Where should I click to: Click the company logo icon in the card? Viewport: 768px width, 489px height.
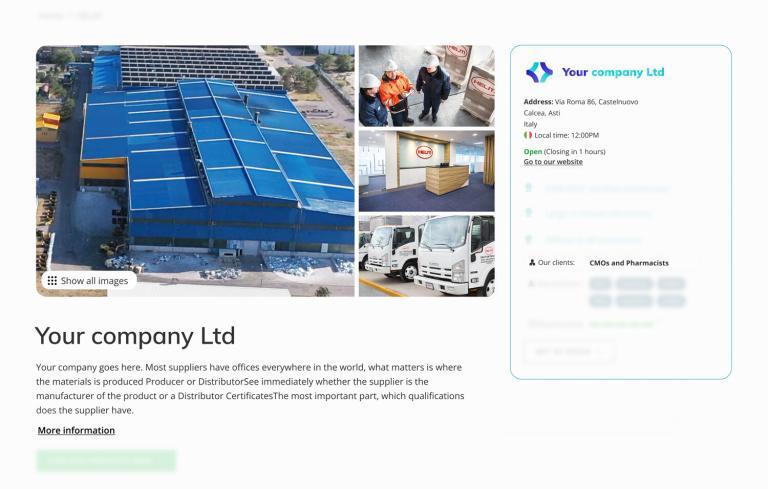pyautogui.click(x=539, y=73)
